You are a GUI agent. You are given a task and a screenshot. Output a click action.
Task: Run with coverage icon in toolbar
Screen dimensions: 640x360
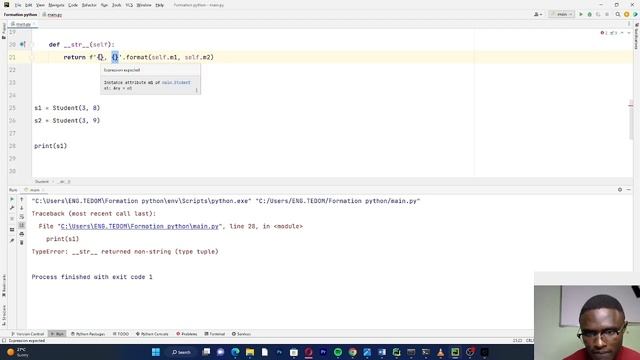[x=598, y=14]
